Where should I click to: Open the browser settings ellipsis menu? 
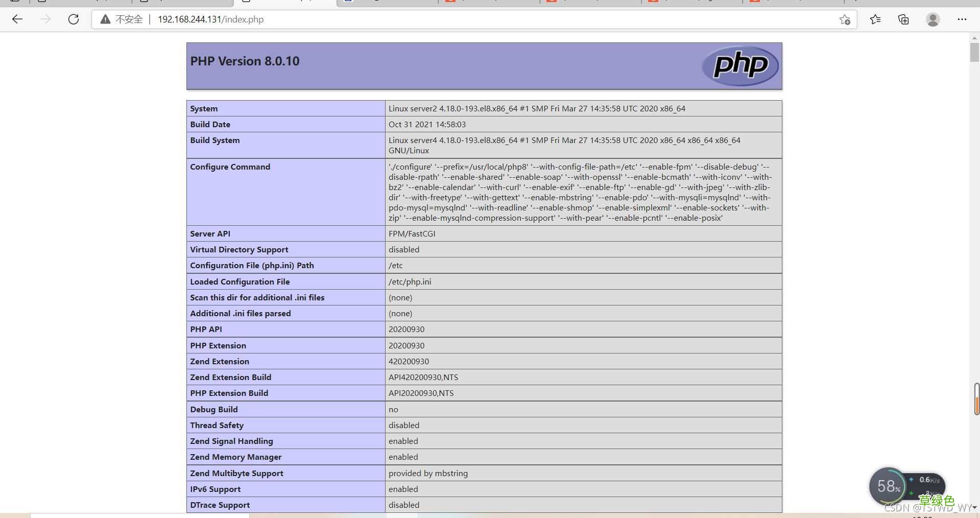pyautogui.click(x=962, y=19)
